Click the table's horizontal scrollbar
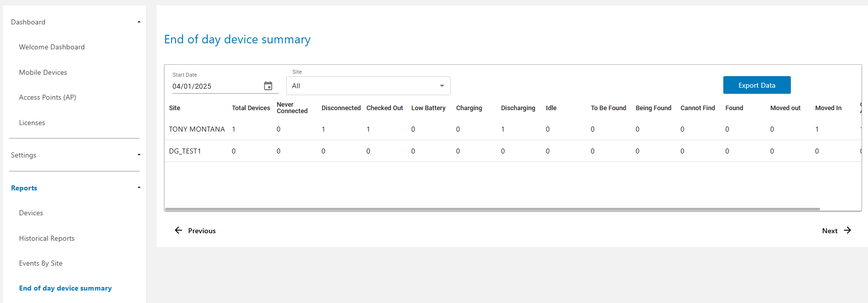This screenshot has width=868, height=303. 492,209
